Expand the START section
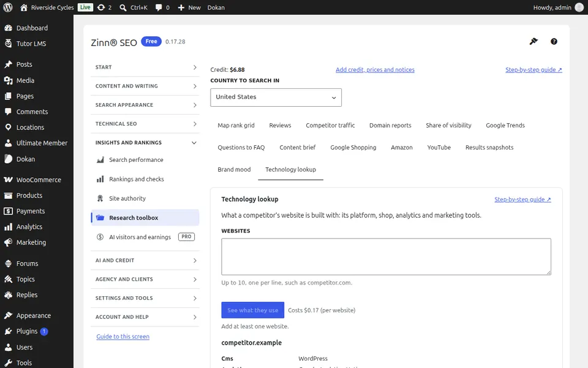This screenshot has height=368, width=588. [x=145, y=67]
